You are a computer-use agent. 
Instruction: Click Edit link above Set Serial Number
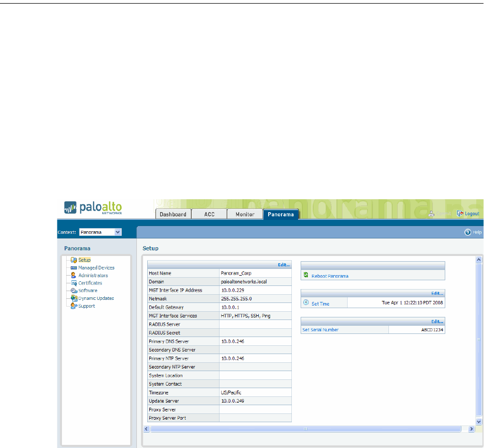point(437,322)
